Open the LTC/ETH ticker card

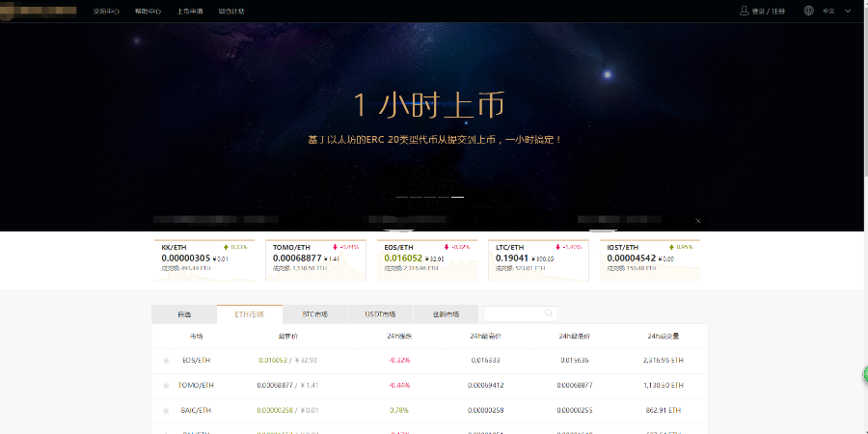[538, 260]
